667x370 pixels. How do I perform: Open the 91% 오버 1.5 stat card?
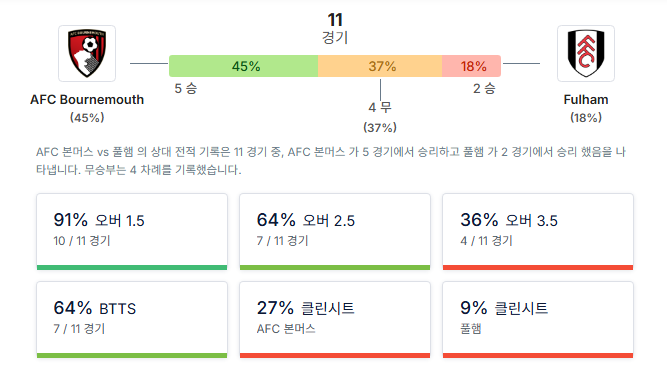tap(132, 232)
